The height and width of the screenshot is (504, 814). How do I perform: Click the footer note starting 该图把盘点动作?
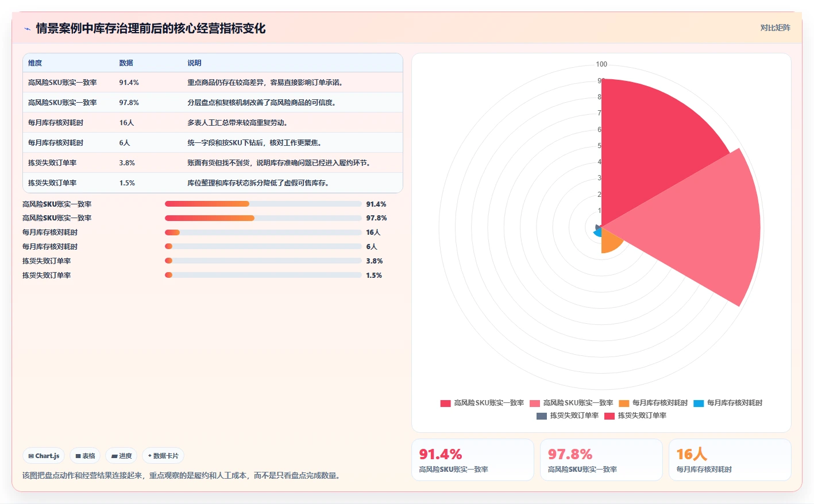coord(181,475)
